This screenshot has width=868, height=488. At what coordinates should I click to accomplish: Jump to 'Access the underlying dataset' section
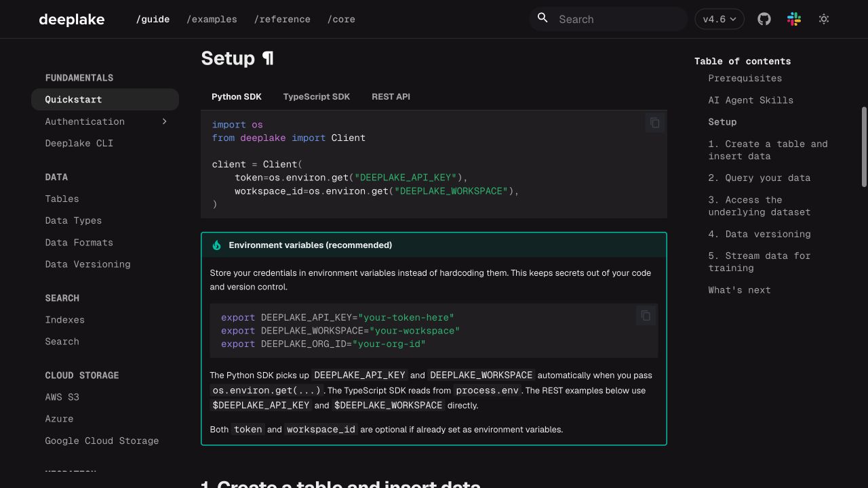click(759, 205)
